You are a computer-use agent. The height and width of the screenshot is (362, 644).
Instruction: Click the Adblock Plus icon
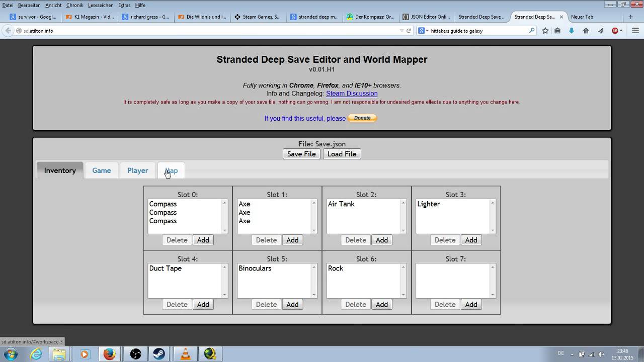pos(615,31)
